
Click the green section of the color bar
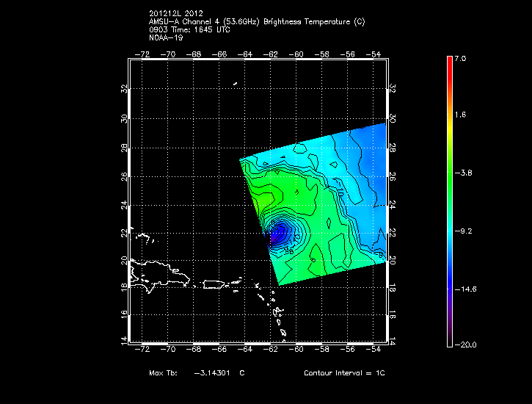(x=449, y=173)
